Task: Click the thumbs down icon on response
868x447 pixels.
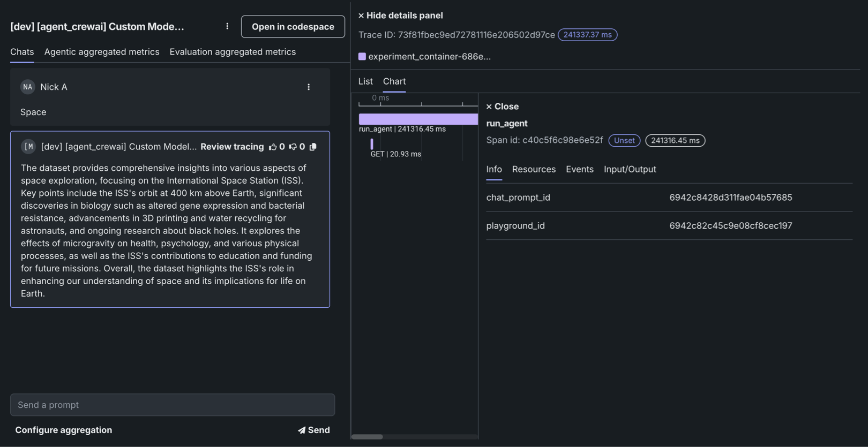Action: click(293, 147)
